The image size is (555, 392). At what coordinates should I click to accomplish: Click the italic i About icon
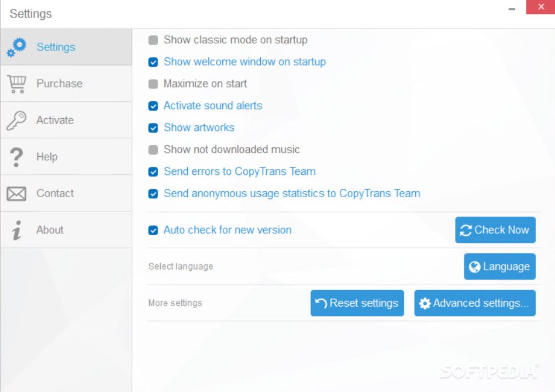point(16,230)
